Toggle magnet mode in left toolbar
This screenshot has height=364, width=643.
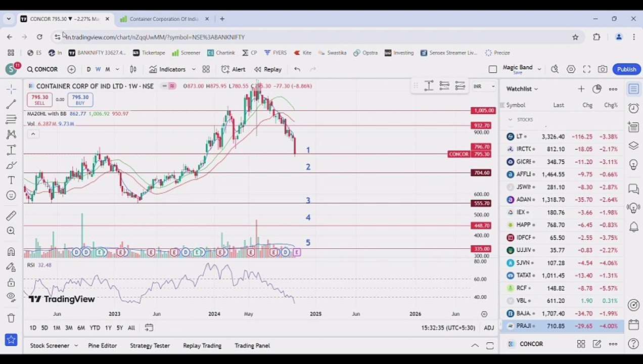tap(11, 252)
